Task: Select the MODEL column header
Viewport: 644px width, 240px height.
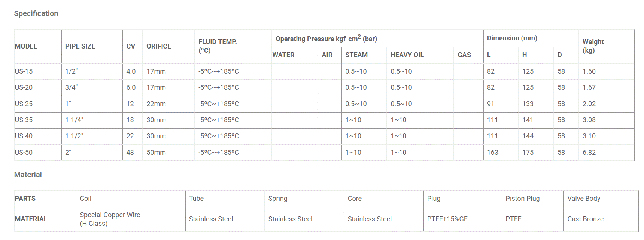Action: pos(26,46)
